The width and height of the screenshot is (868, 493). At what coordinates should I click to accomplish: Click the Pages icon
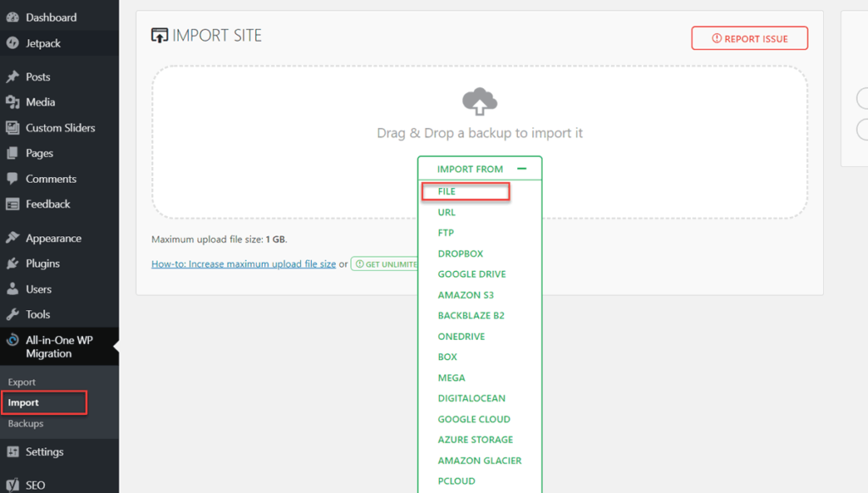(x=12, y=152)
